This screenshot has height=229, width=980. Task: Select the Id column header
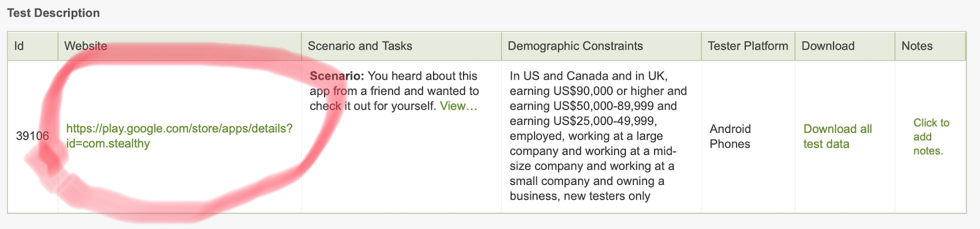point(32,46)
